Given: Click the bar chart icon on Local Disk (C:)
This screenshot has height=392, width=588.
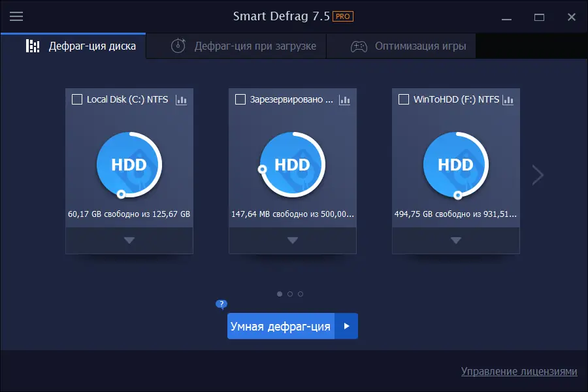Looking at the screenshot, I should pyautogui.click(x=183, y=99).
